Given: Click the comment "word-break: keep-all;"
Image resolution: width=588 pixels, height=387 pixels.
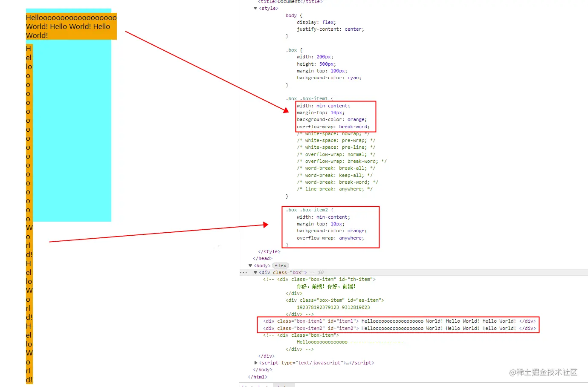Looking at the screenshot, I should (x=335, y=175).
